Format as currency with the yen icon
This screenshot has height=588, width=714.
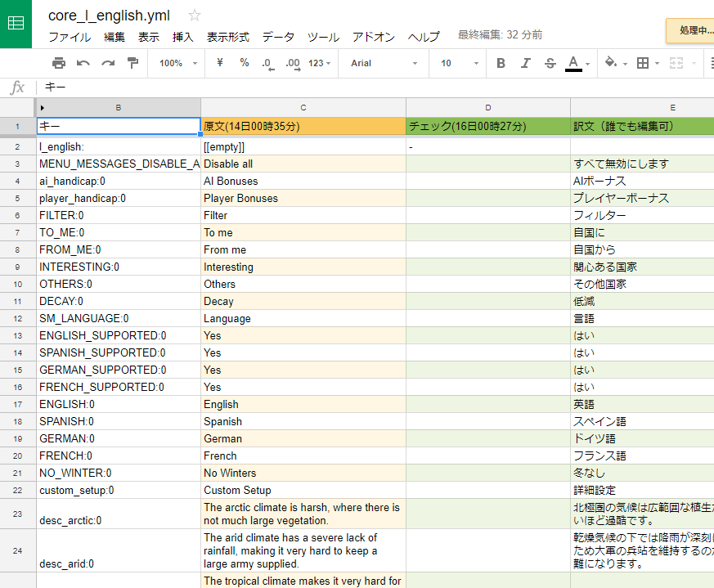pos(220,62)
